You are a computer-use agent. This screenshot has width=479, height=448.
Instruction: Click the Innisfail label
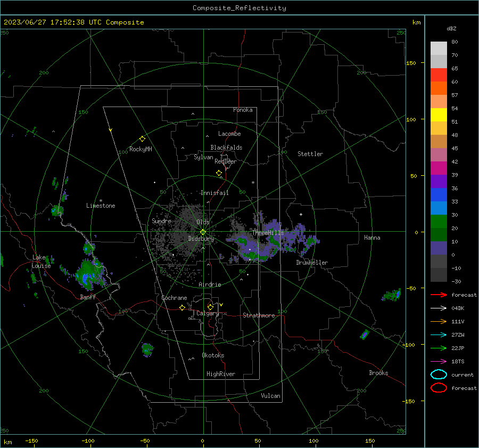[x=214, y=193]
